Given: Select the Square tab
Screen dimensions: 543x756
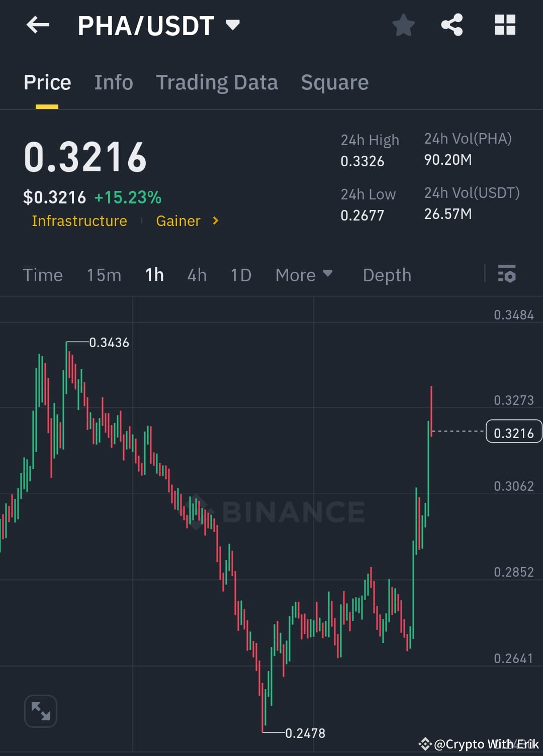Looking at the screenshot, I should pos(334,82).
